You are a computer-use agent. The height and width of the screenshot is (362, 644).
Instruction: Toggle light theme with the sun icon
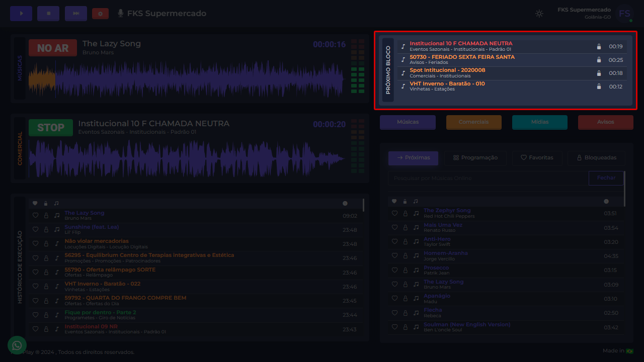pyautogui.click(x=539, y=14)
